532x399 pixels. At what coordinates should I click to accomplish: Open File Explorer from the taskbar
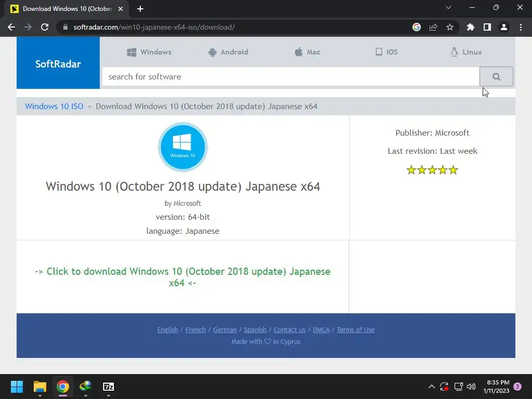coord(39,387)
